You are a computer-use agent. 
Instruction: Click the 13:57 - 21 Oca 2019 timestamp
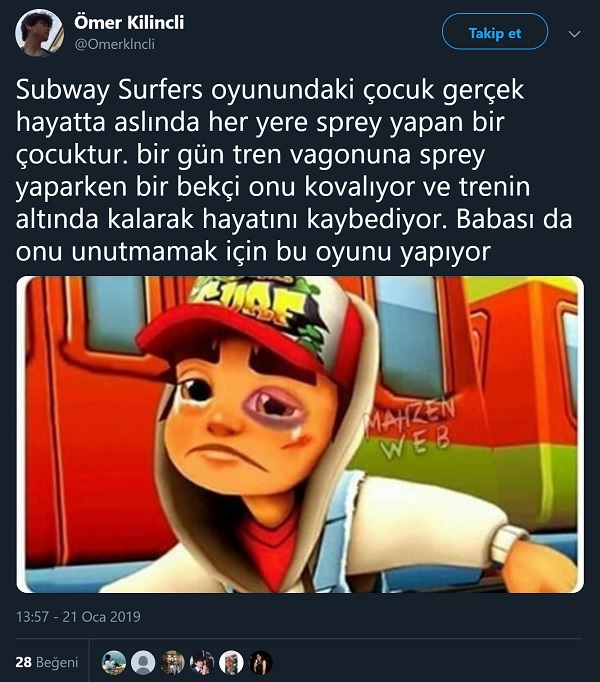78,616
